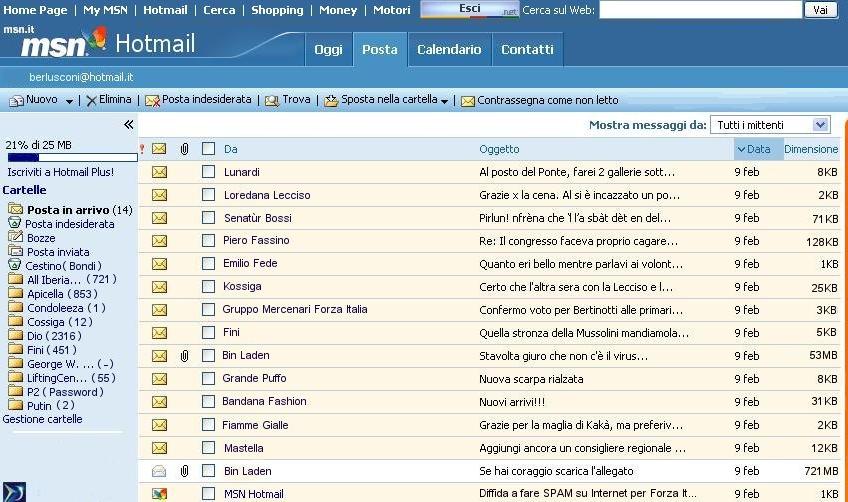Image resolution: width=848 pixels, height=502 pixels.
Task: Open Iscriviti a Hotmail Plus link
Action: (x=61, y=172)
